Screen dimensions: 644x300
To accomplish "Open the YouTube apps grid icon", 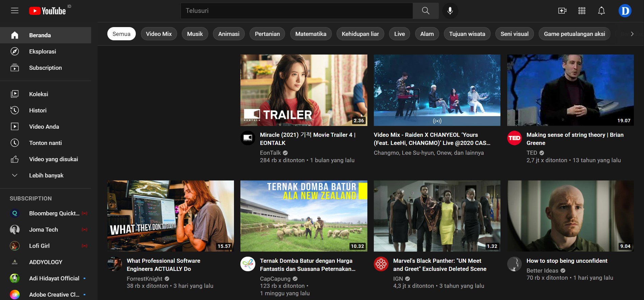I will pos(582,11).
